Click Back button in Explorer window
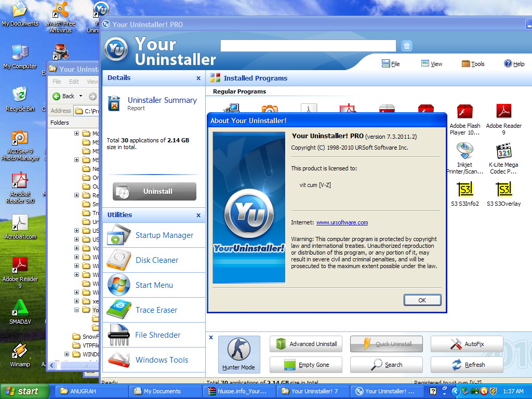This screenshot has width=532, height=399. pos(64,96)
